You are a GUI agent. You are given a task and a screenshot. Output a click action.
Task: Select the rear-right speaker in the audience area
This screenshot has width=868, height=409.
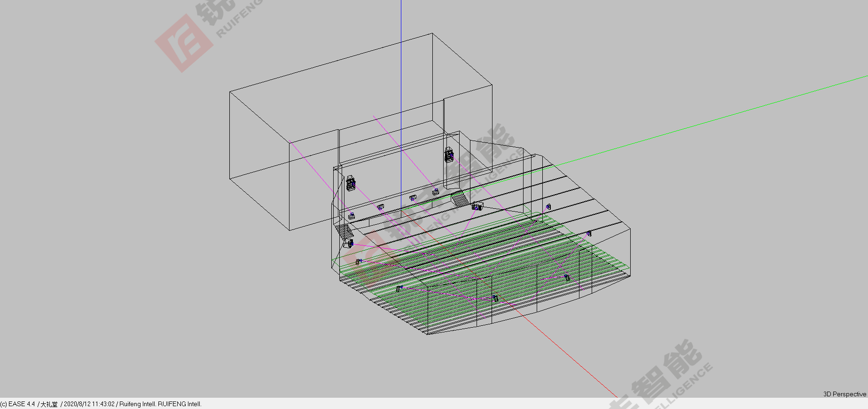(x=567, y=278)
